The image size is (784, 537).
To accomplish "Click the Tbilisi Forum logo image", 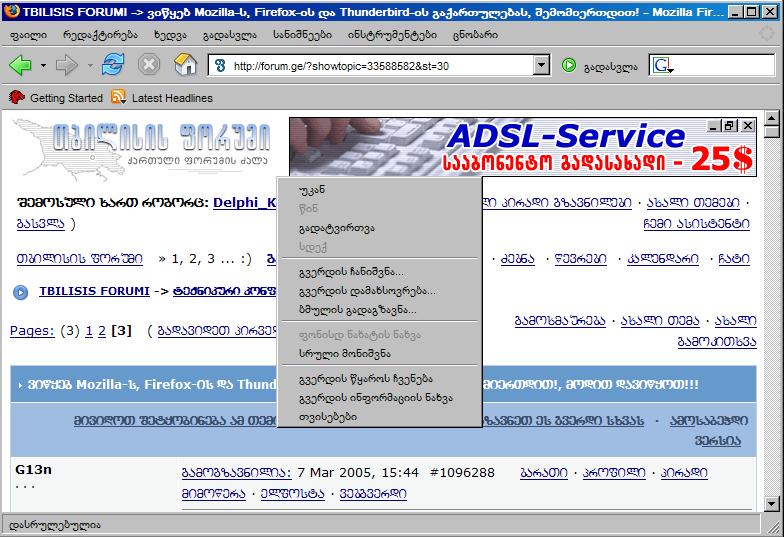I will [x=142, y=148].
